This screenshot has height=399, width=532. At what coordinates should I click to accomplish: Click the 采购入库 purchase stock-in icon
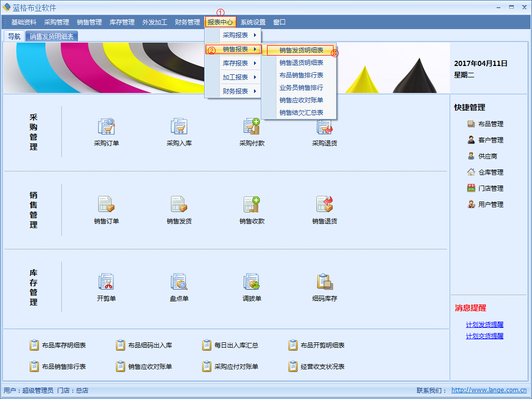point(179,126)
